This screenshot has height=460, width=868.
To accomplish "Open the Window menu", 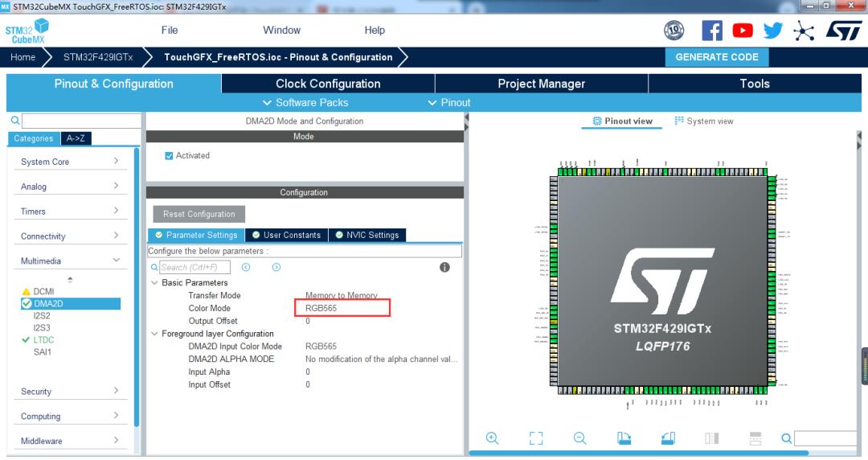I will [x=282, y=30].
